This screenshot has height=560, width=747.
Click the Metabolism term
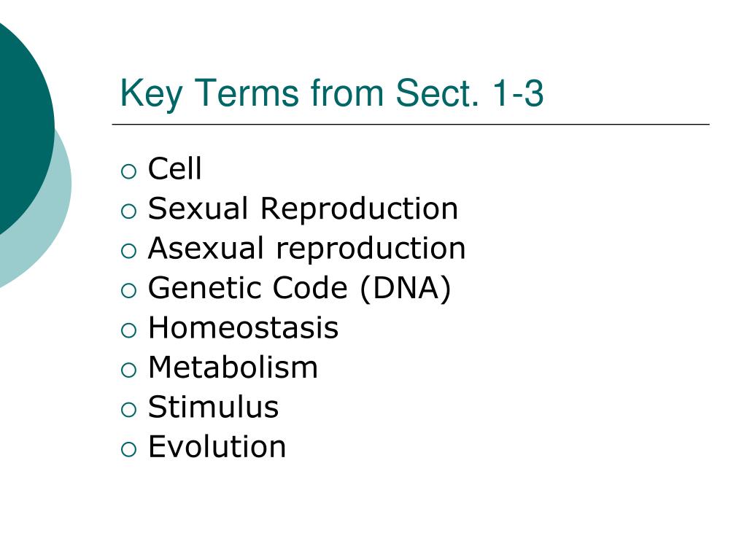(233, 367)
